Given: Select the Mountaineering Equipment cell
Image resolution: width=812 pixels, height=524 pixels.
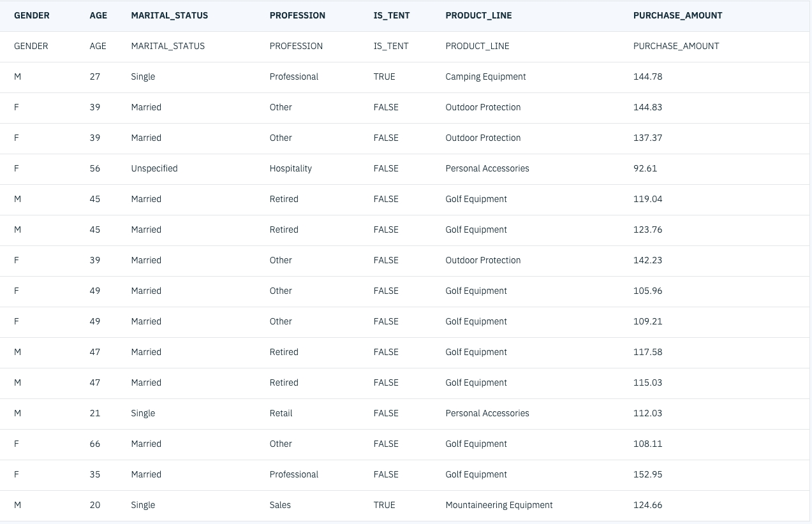Looking at the screenshot, I should 499,505.
